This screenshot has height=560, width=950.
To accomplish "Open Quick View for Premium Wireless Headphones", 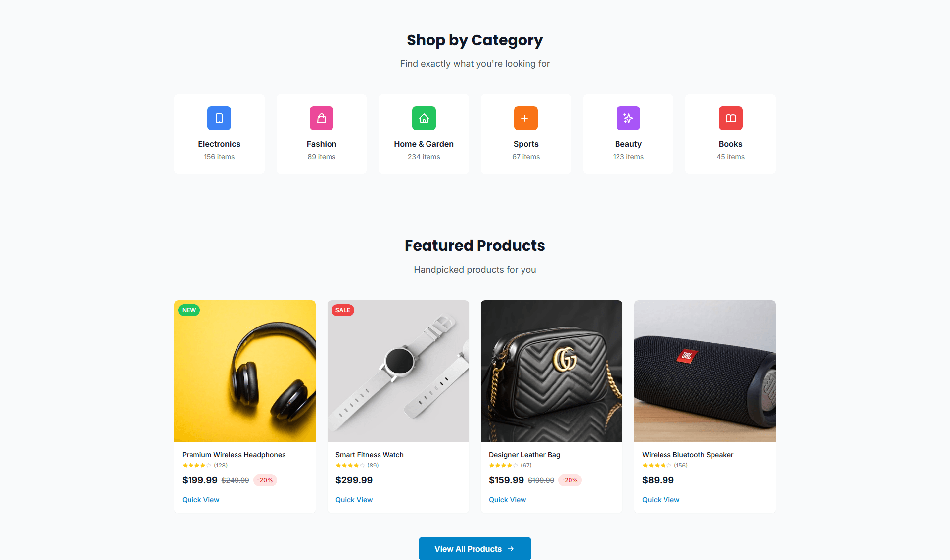I will click(200, 500).
